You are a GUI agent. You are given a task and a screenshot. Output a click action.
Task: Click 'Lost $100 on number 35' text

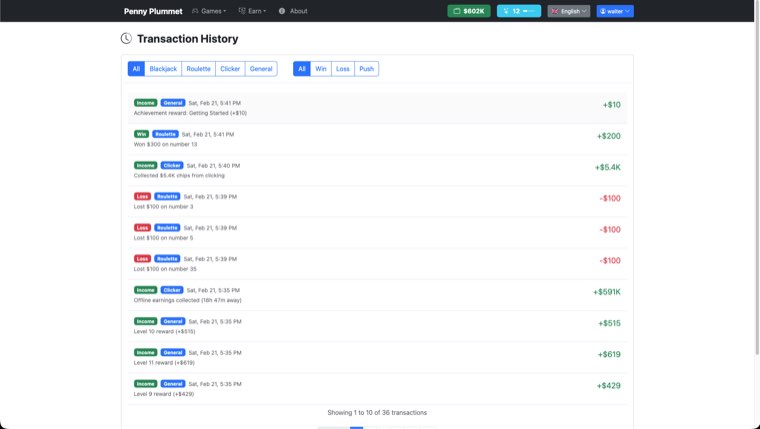[x=165, y=269]
